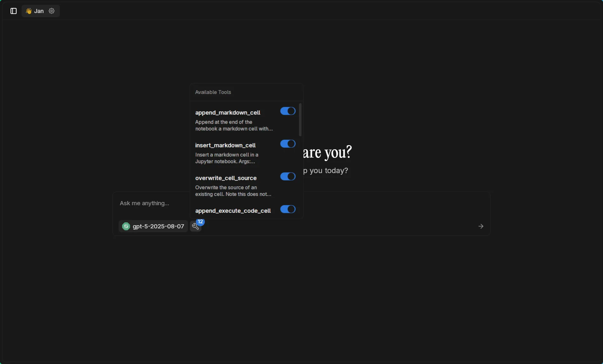This screenshot has width=603, height=364.
Task: Toggle the left sidebar panel icon
Action: (x=13, y=11)
